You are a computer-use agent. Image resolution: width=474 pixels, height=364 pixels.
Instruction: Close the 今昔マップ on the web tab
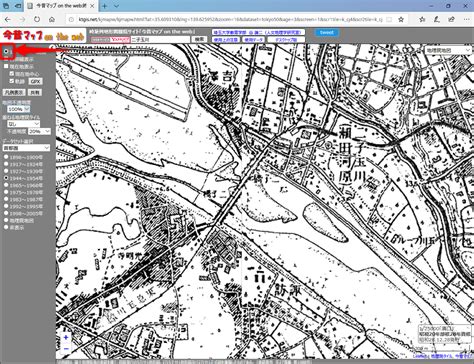point(92,6)
